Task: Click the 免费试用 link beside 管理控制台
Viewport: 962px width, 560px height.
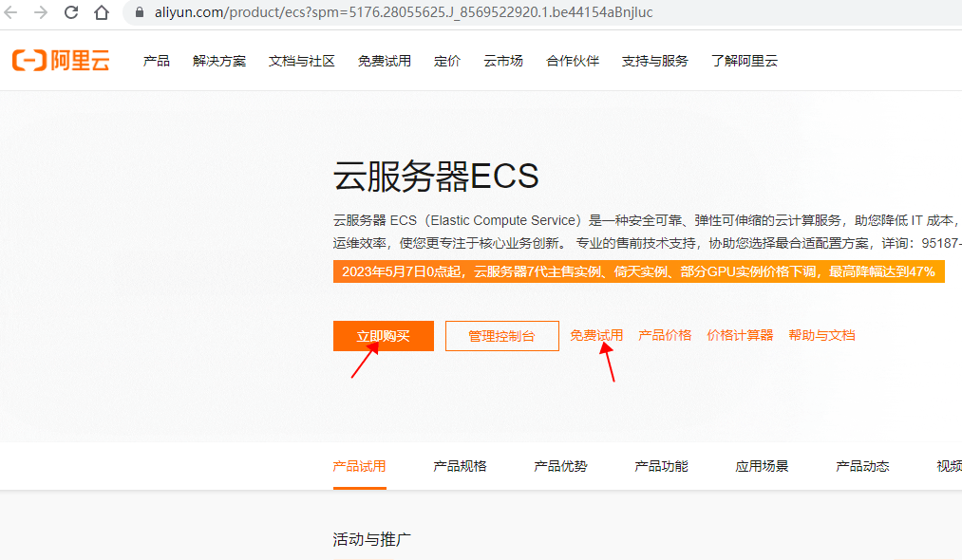Action: [596, 335]
